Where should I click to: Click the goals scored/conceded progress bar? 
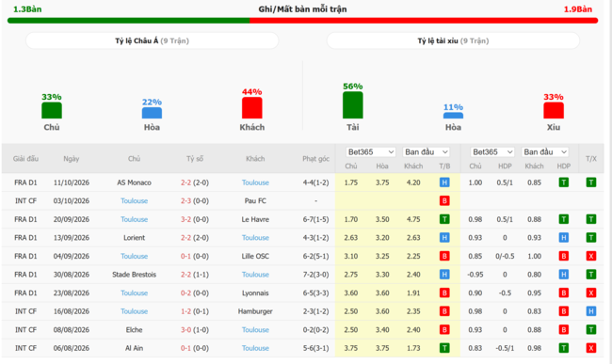pyautogui.click(x=302, y=21)
